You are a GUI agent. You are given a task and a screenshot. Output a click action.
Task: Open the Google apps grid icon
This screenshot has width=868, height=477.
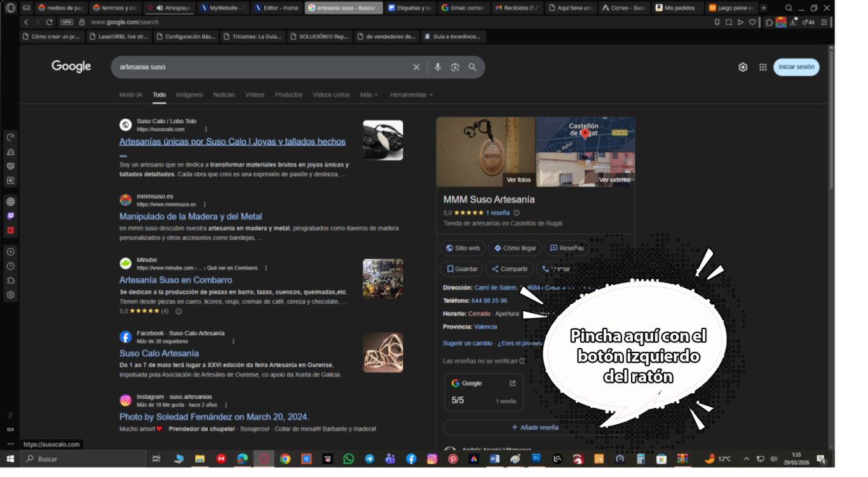point(763,67)
